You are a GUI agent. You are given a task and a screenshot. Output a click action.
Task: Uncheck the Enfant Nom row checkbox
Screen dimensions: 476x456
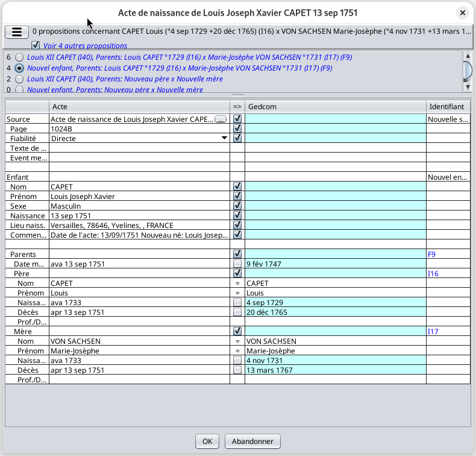coord(237,186)
